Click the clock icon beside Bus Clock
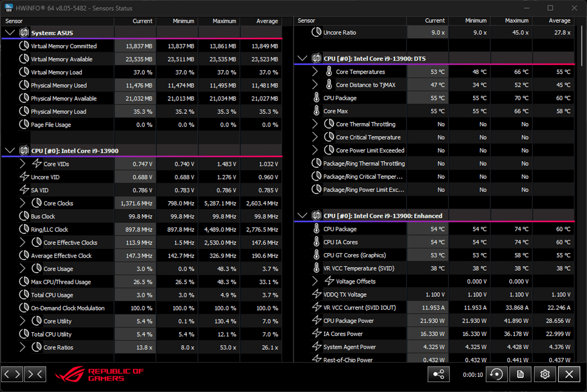The width and height of the screenshot is (587, 392). (x=24, y=216)
